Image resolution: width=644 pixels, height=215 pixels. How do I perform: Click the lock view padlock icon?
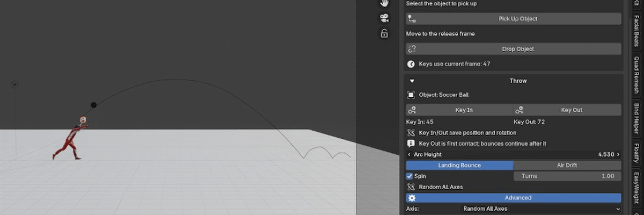(x=384, y=33)
